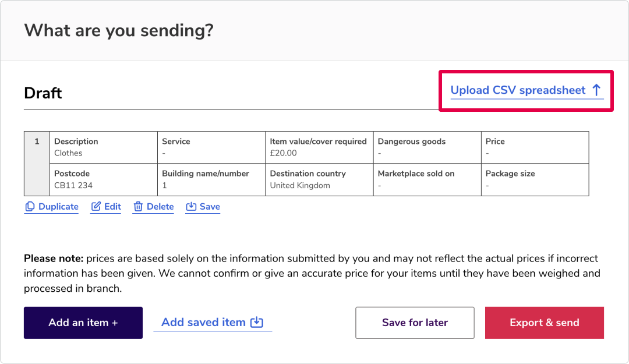
Task: Click the Save download icon under table
Action: point(191,206)
